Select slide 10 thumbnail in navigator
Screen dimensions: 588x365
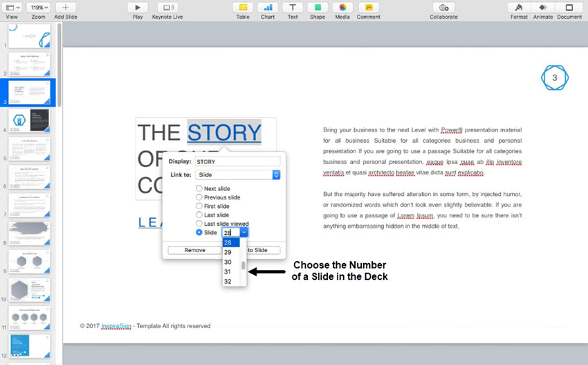pyautogui.click(x=29, y=290)
